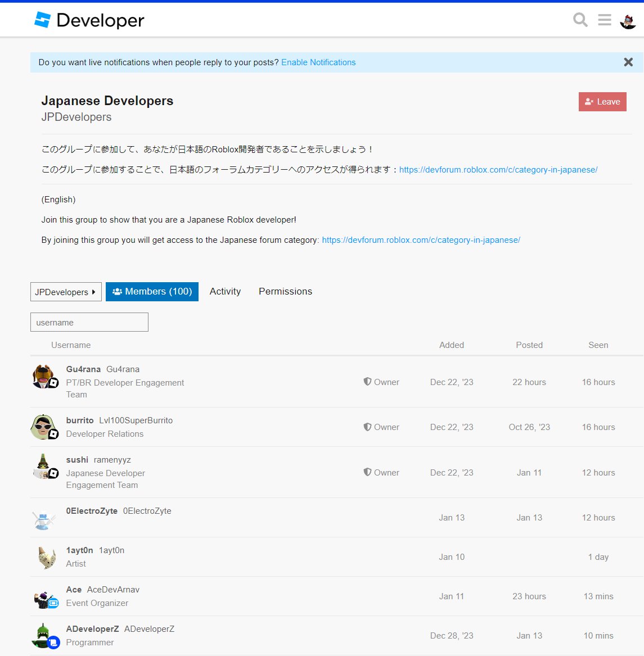This screenshot has height=656, width=644.
Task: Click the Owner shield icon next to Gu4rana
Action: pyautogui.click(x=367, y=382)
